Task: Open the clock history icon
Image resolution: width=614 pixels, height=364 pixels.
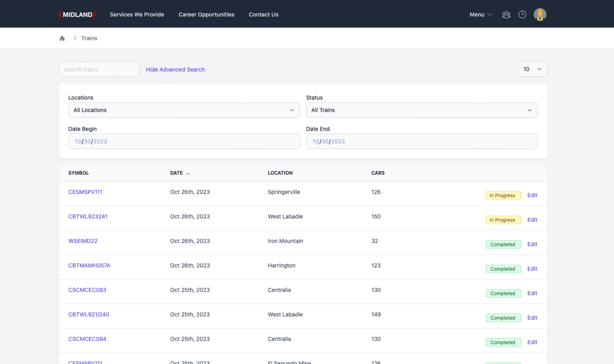Action: (522, 14)
